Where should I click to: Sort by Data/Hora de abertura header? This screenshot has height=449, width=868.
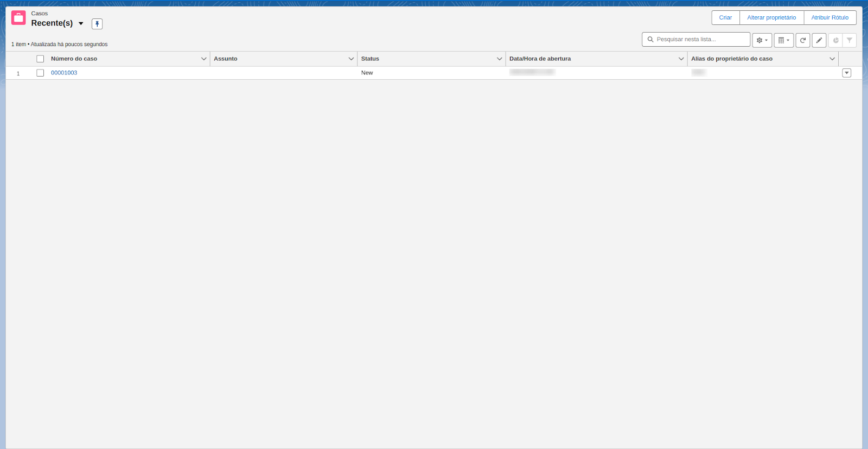540,59
